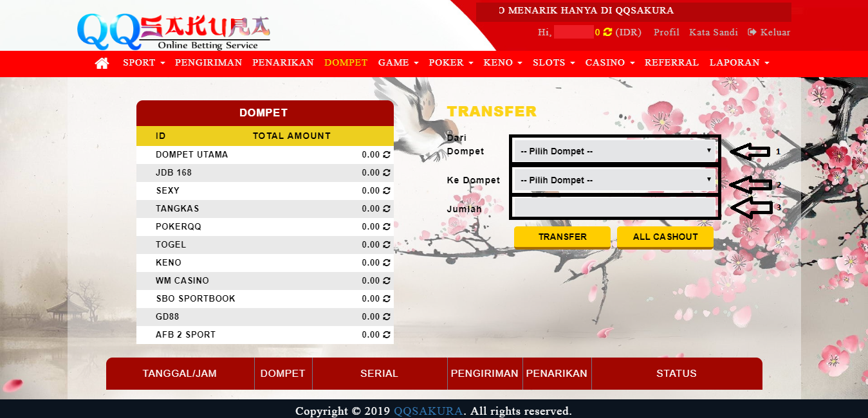Expand the SPORT menu
The height and width of the screenshot is (418, 868).
click(x=144, y=63)
